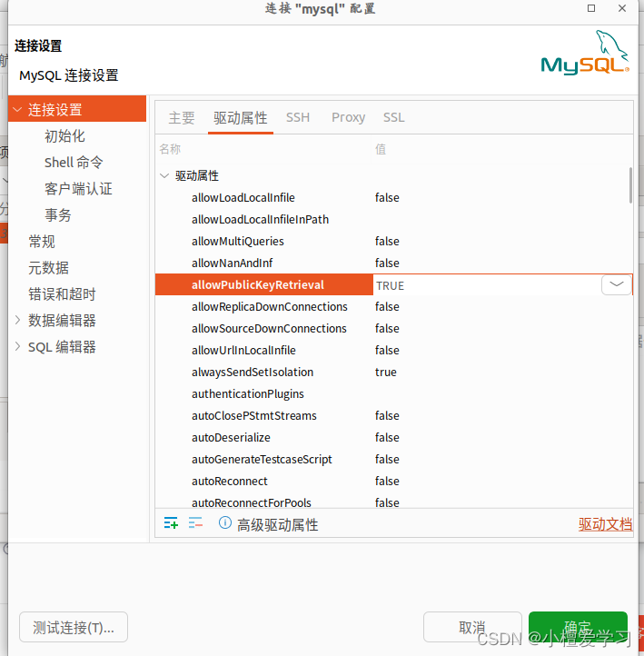Screen dimensions: 644x656
Task: Click the false value of autoReconnect
Action: (387, 481)
